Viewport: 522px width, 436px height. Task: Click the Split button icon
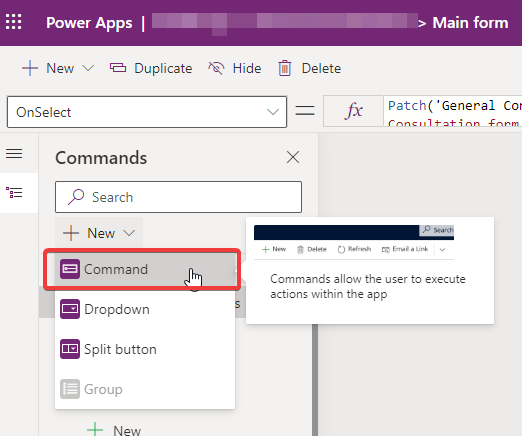coord(70,349)
